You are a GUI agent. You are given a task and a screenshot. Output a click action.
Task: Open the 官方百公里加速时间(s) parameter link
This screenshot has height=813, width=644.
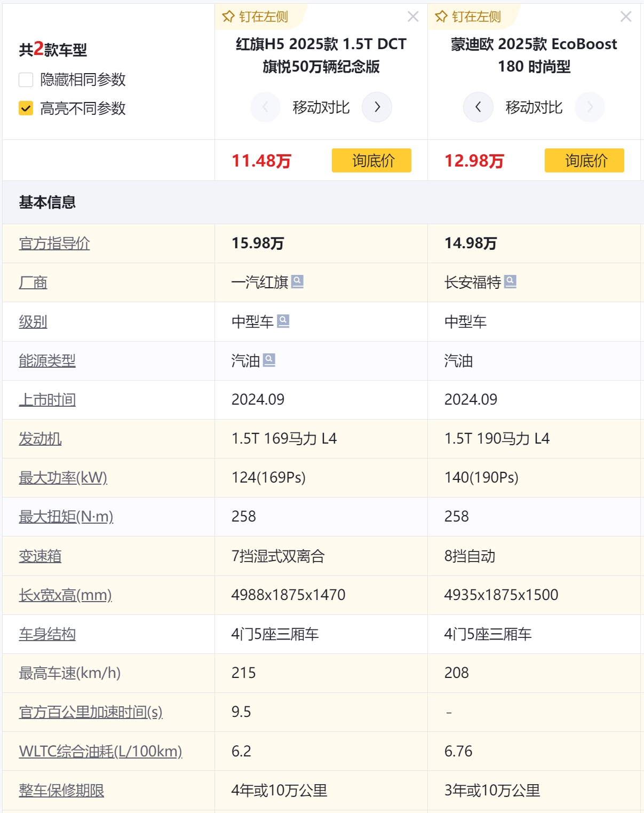click(x=91, y=712)
